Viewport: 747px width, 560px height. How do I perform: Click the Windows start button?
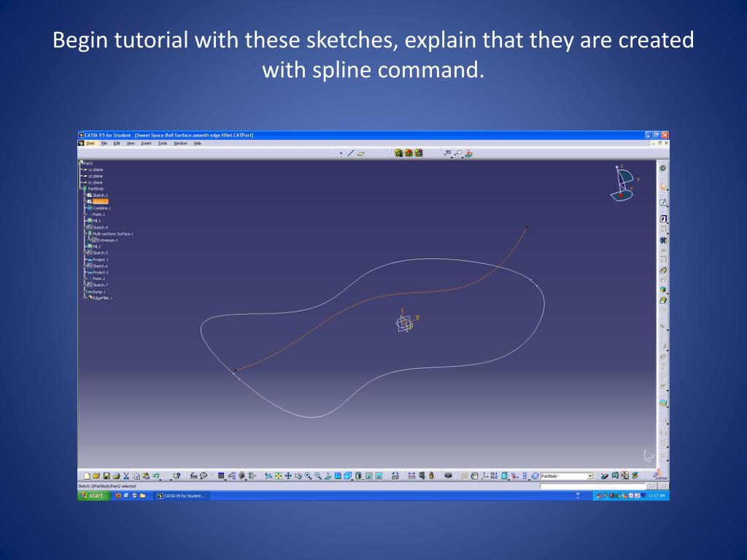(x=94, y=496)
